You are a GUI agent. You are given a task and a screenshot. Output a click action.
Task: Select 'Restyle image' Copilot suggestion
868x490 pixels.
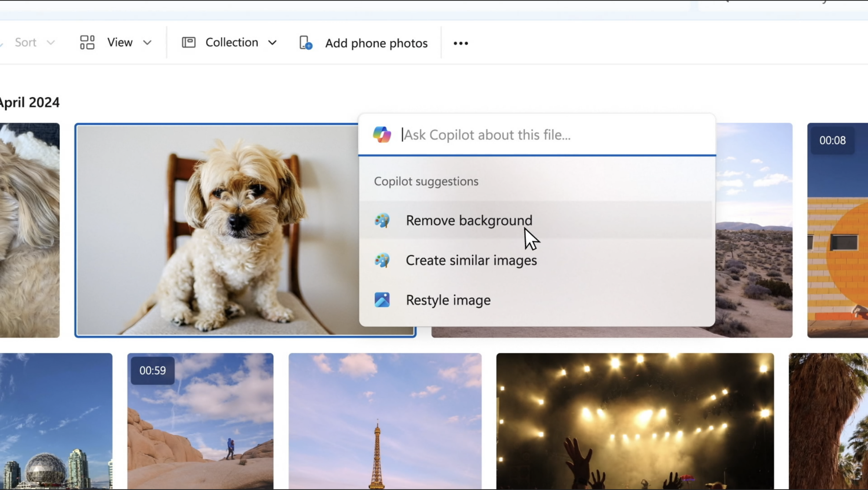[448, 299]
